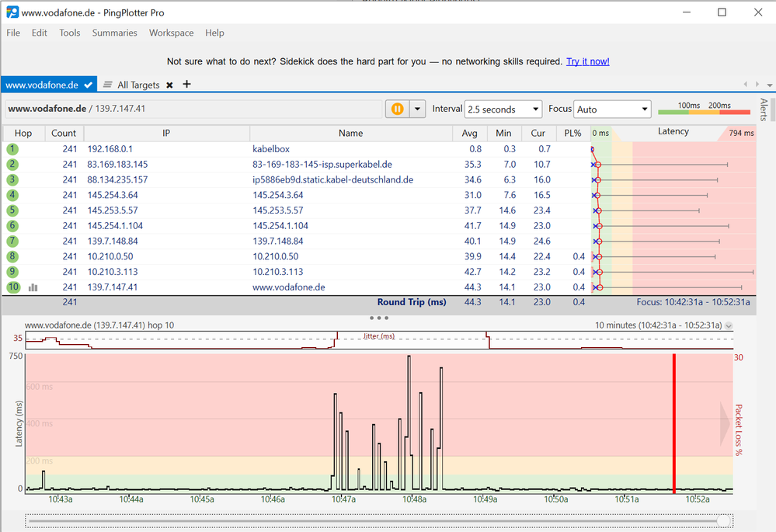
Task: Click the target address field www.vodafone.de
Action: (193, 109)
